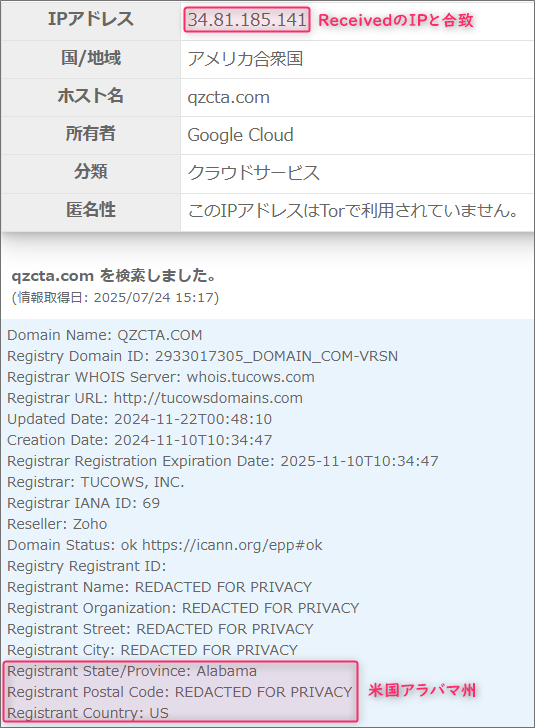Viewport: 535px width, 728px height.
Task: Click the 国/地域 row header
Action: (x=91, y=58)
